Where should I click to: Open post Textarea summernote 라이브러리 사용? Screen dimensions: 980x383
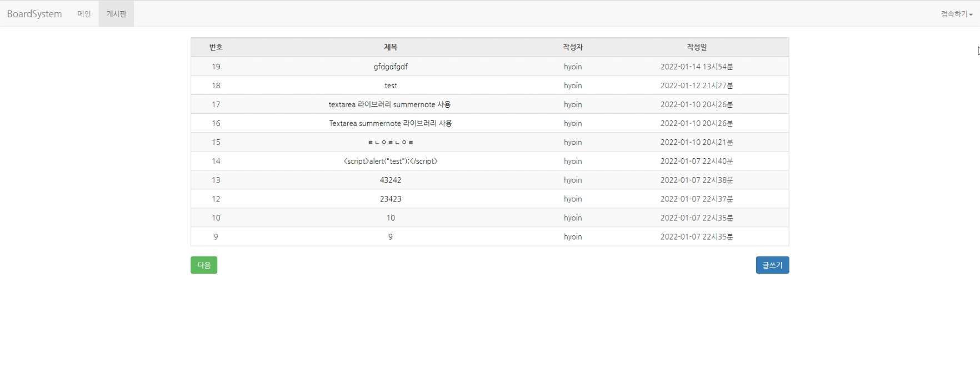[391, 123]
